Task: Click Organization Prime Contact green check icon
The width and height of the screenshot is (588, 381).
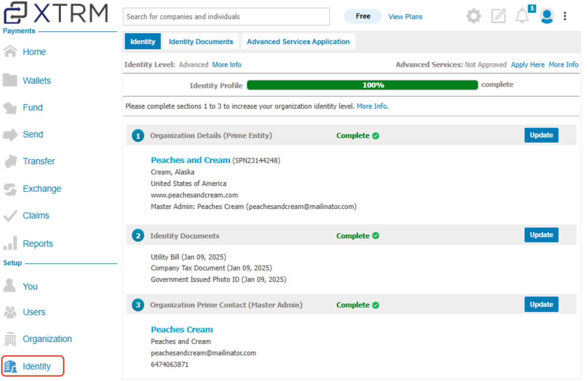Action: click(x=376, y=305)
